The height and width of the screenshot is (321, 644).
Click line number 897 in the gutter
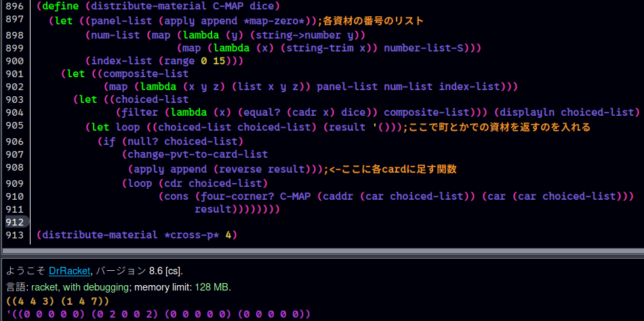tap(15, 20)
